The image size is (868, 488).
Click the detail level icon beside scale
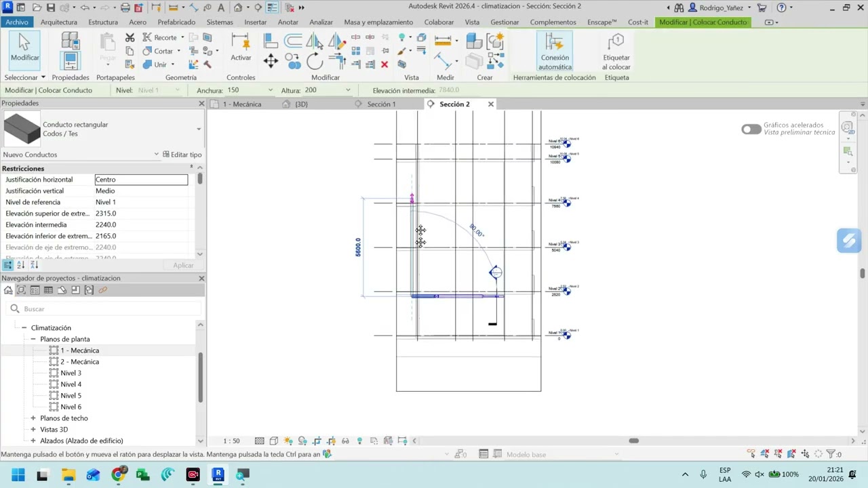(x=259, y=441)
